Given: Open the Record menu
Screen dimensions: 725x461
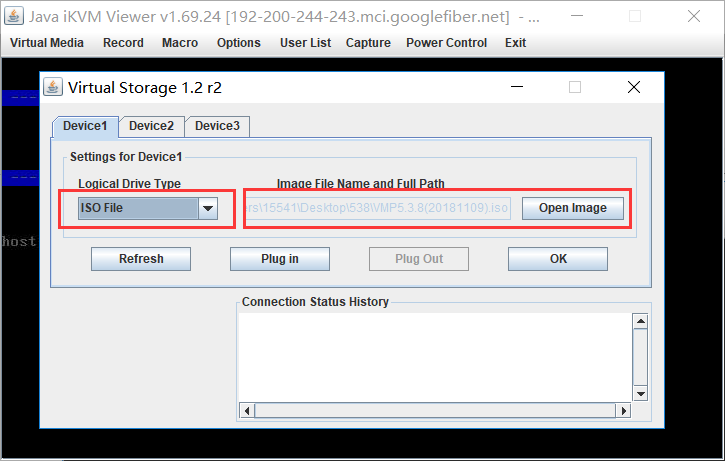Looking at the screenshot, I should 123,43.
